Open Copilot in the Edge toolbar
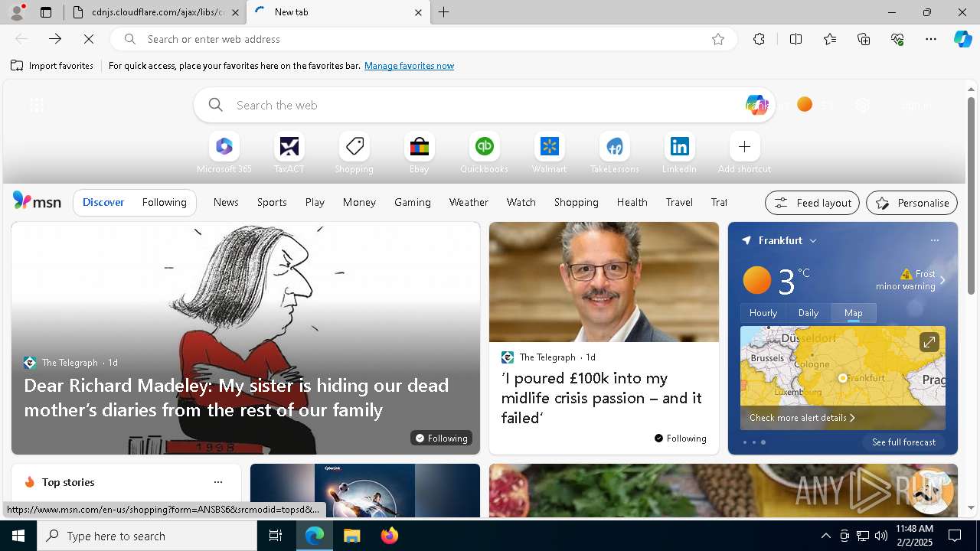980x551 pixels. click(x=962, y=39)
